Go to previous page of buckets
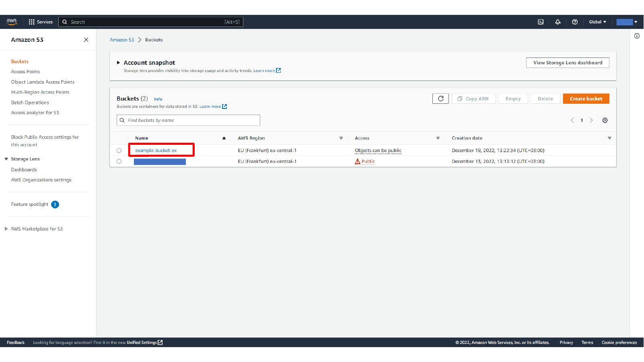This screenshot has width=644, height=362. tap(572, 120)
